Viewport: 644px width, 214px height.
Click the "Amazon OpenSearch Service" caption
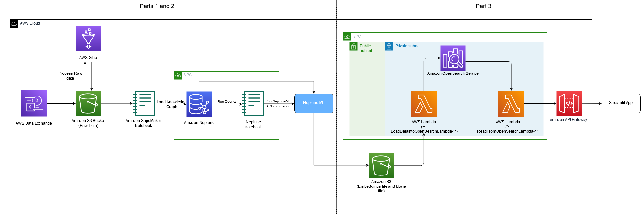click(x=453, y=73)
